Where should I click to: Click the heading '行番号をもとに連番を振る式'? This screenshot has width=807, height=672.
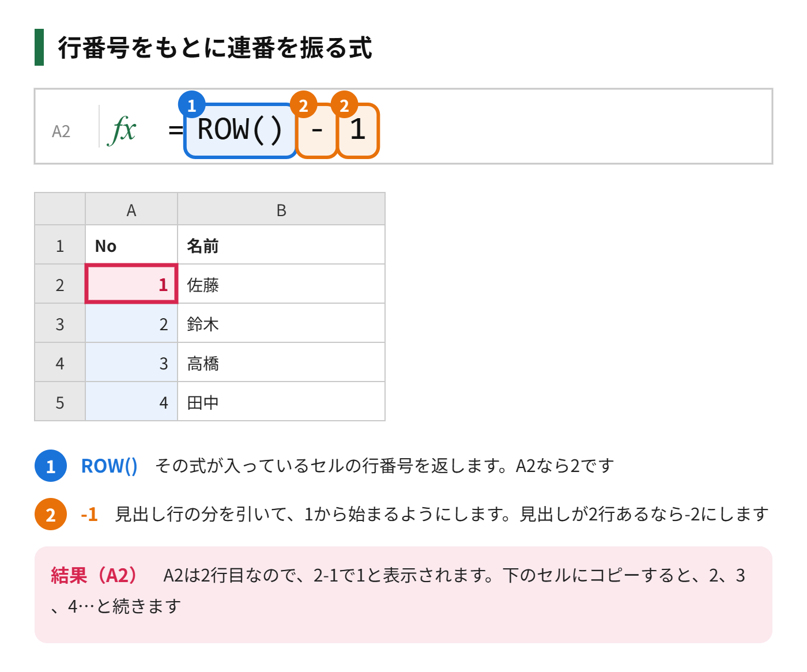pyautogui.click(x=215, y=47)
